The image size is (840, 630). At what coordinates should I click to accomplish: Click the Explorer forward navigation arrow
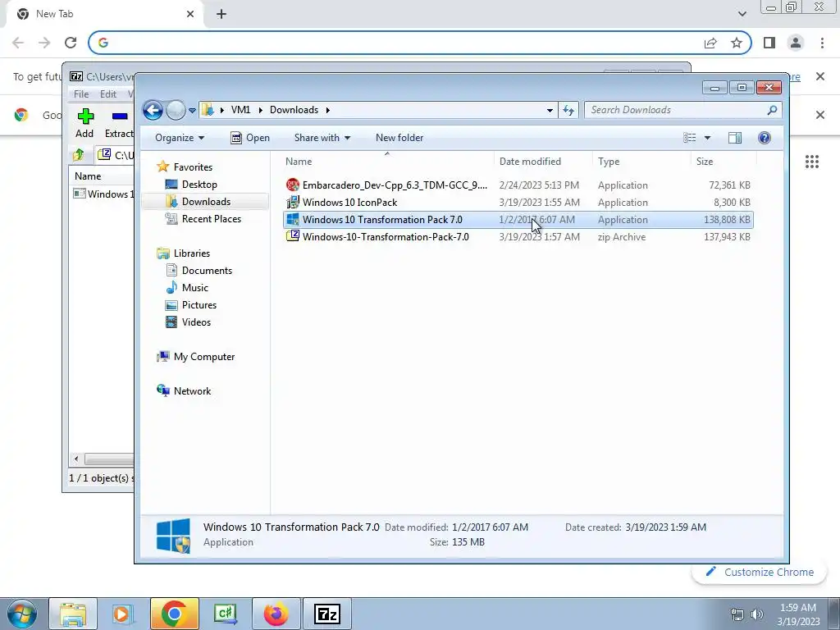coord(176,111)
